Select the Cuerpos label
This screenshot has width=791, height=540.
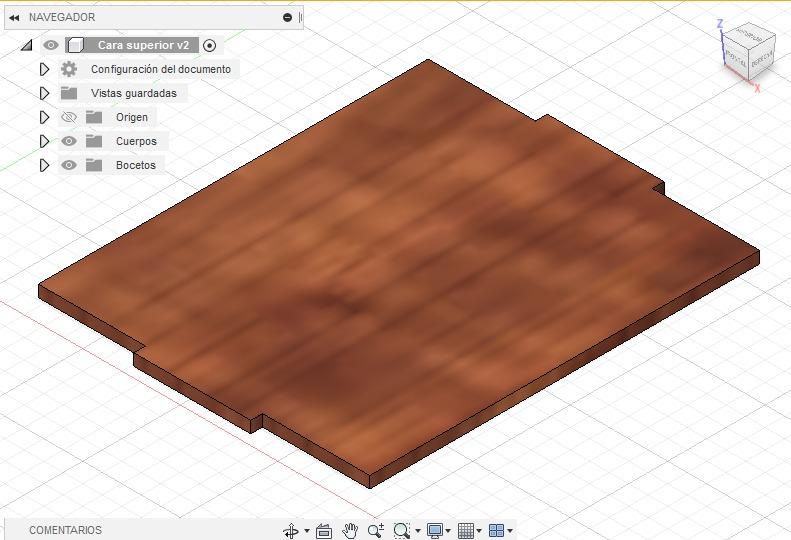click(136, 141)
